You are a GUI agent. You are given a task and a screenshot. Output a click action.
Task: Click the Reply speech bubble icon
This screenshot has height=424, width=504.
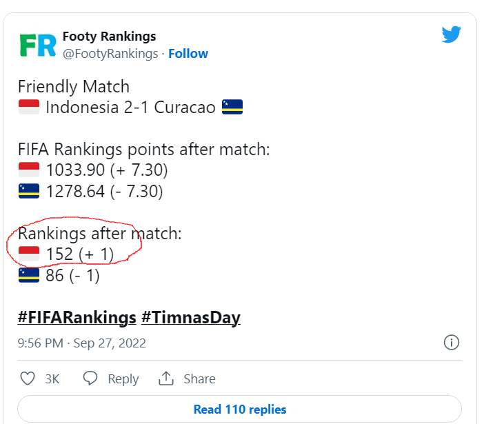[x=90, y=378]
